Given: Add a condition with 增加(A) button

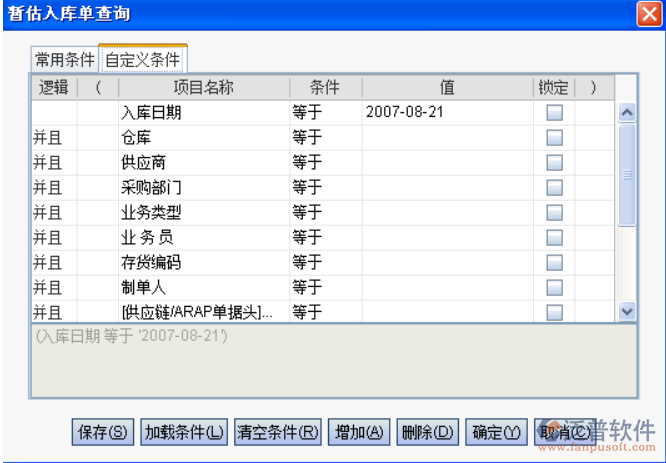Looking at the screenshot, I should pyautogui.click(x=359, y=432).
